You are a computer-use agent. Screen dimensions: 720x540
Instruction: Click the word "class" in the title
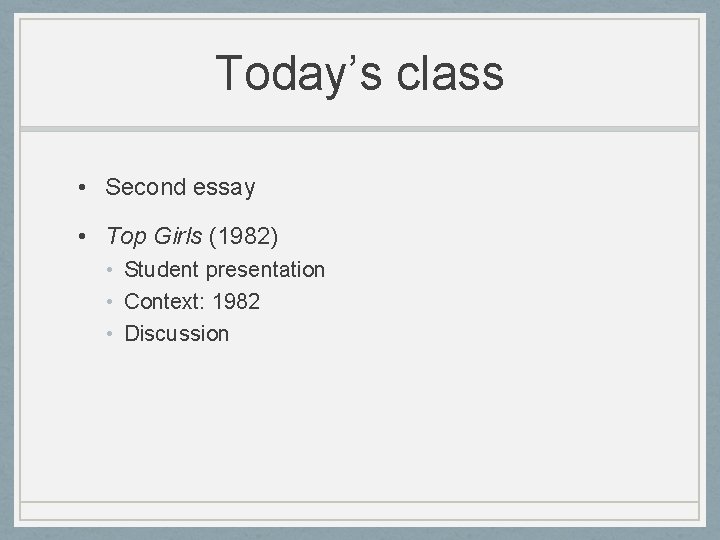coord(450,73)
